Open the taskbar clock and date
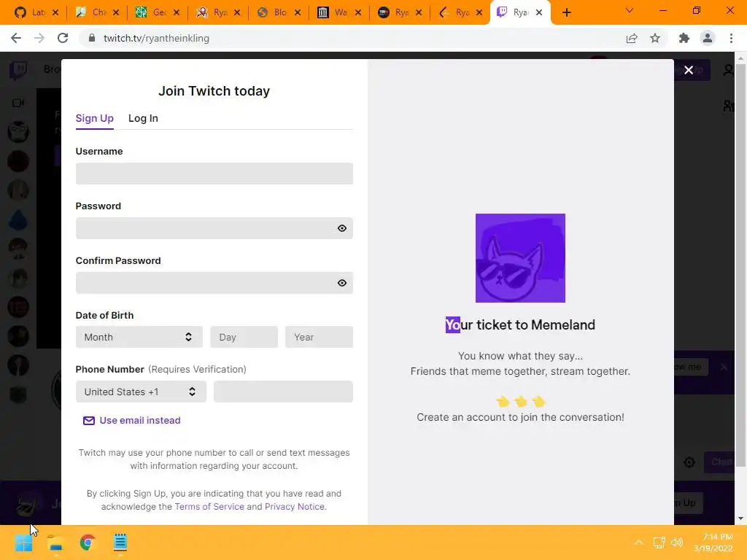Image resolution: width=747 pixels, height=560 pixels. (x=713, y=542)
